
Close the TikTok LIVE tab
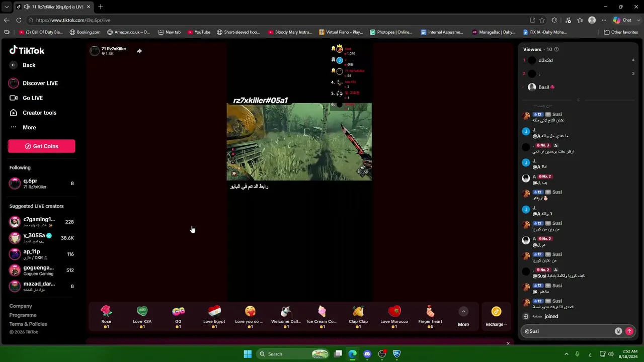click(x=89, y=7)
